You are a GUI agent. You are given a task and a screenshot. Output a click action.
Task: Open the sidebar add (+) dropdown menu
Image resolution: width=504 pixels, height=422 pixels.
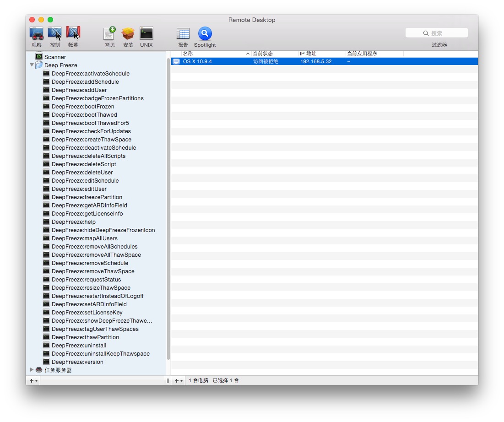(33, 381)
